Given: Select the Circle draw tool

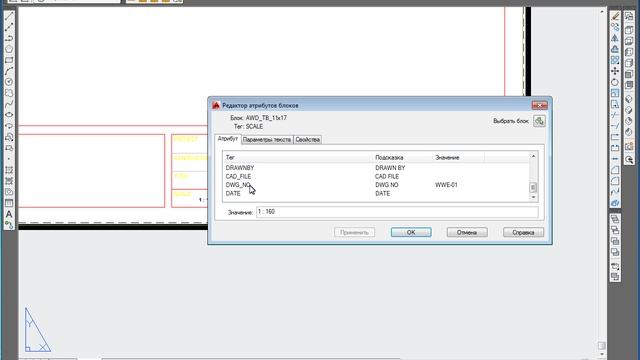Looking at the screenshot, I should (x=9, y=82).
